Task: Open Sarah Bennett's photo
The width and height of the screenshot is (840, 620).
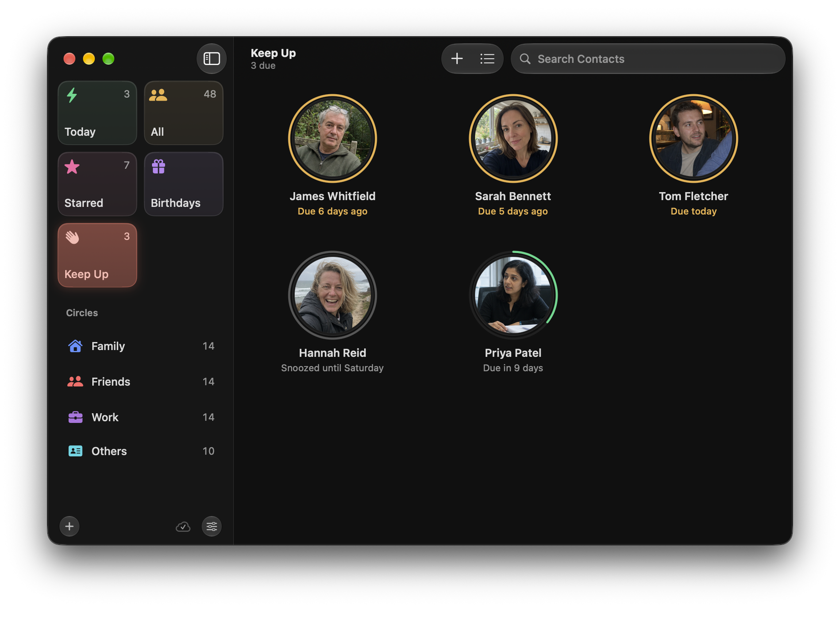Action: (513, 139)
